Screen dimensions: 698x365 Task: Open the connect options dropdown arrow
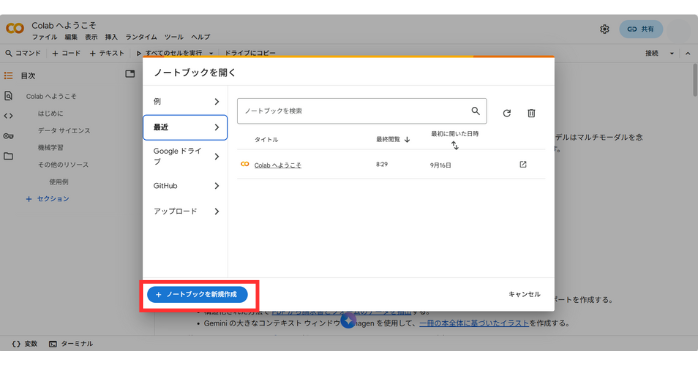pos(672,53)
